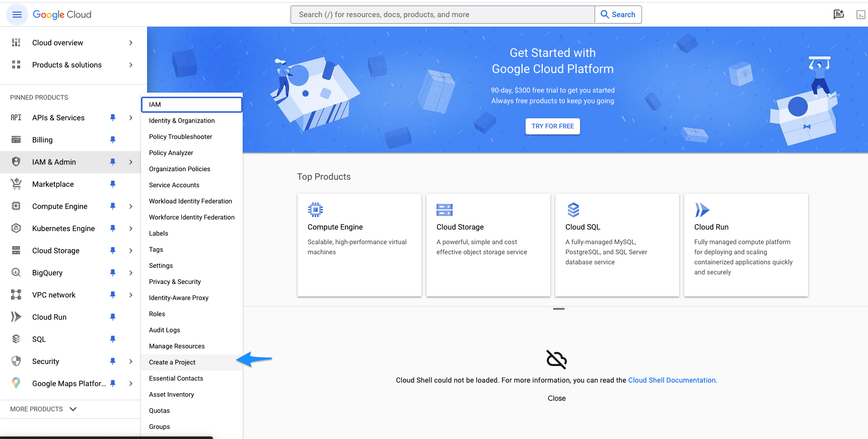Click the TRY FOR FREE button

(552, 126)
